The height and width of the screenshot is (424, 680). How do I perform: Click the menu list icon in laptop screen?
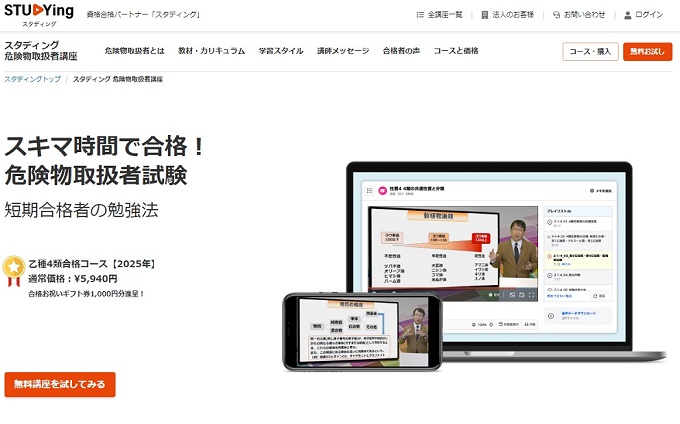(x=369, y=190)
